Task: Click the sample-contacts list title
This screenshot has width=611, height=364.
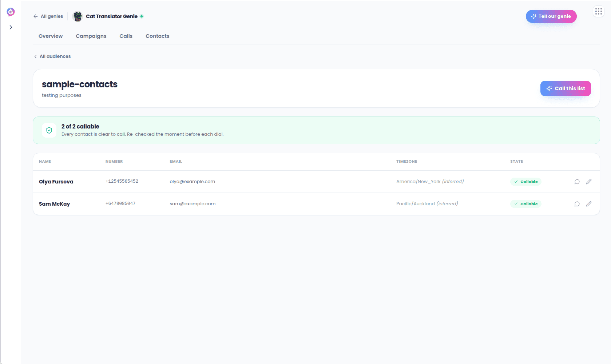Action: (x=80, y=84)
